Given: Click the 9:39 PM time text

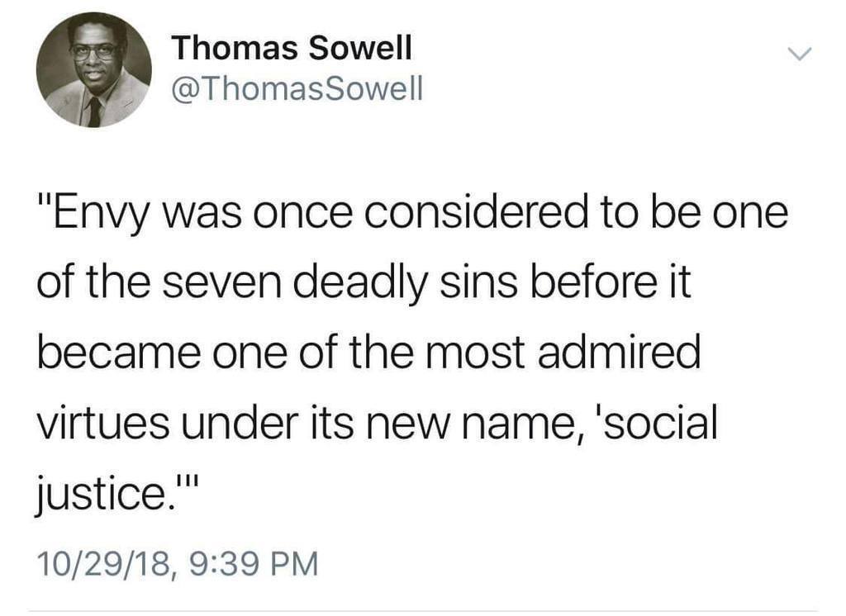Looking at the screenshot, I should tap(254, 564).
